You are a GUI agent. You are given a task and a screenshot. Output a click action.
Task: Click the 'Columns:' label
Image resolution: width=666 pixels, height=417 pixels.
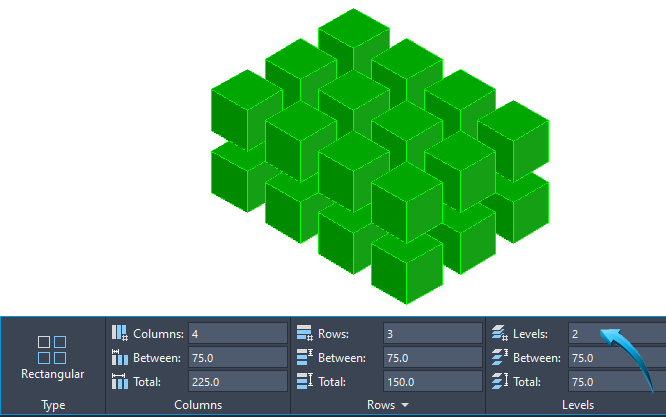pos(158,334)
